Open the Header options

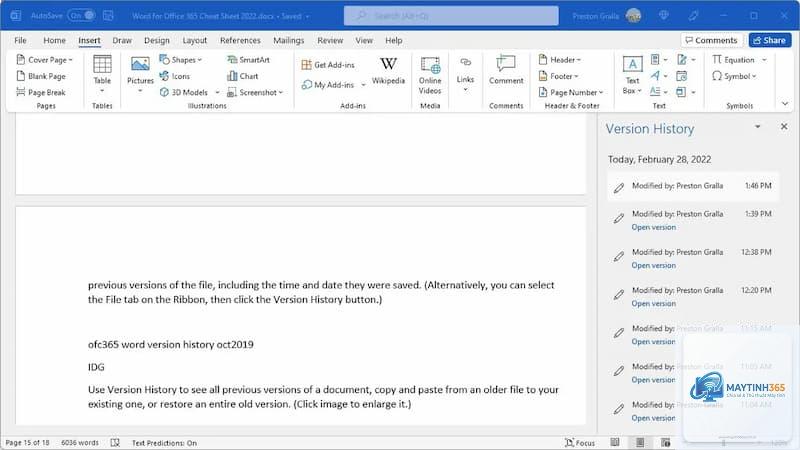point(560,60)
